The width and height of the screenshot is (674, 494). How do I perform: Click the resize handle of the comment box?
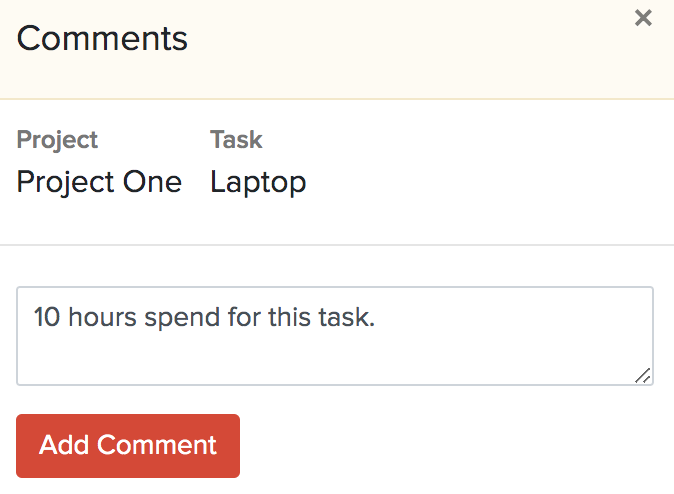click(642, 375)
